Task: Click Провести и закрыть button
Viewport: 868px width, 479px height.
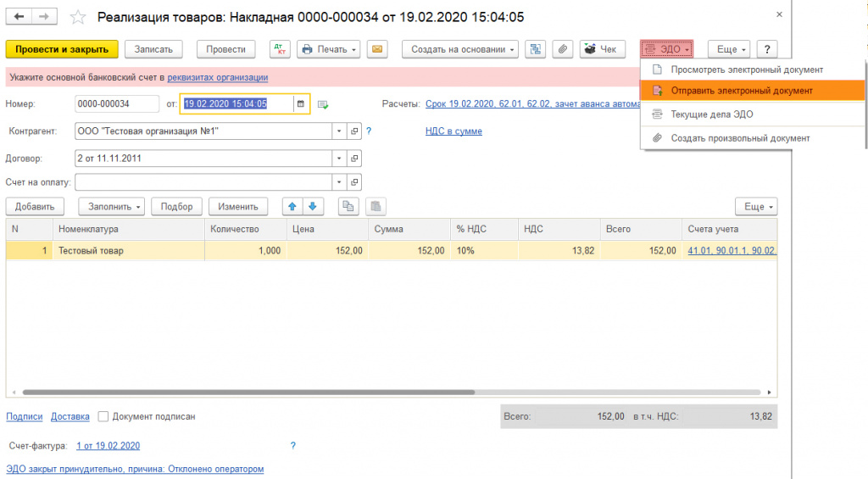Action: tap(62, 49)
